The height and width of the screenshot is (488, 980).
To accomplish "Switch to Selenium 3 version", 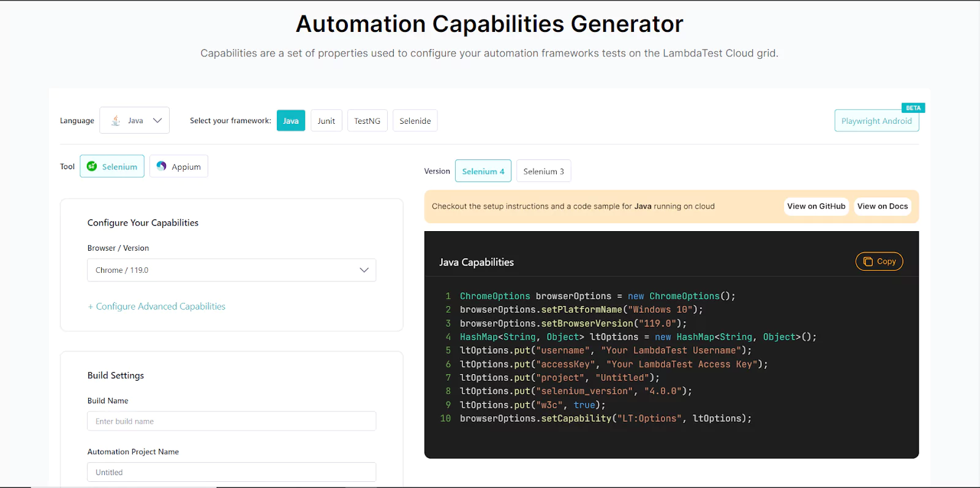I will [x=544, y=171].
